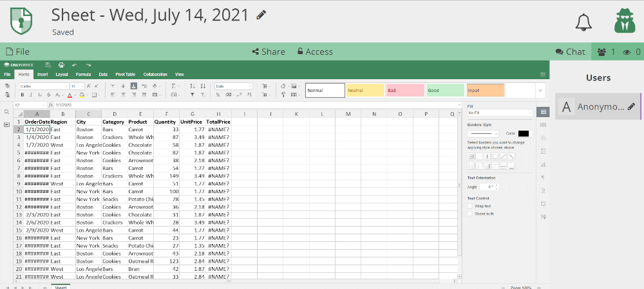644x289 pixels.
Task: Open the black border Color swatch
Action: click(525, 133)
